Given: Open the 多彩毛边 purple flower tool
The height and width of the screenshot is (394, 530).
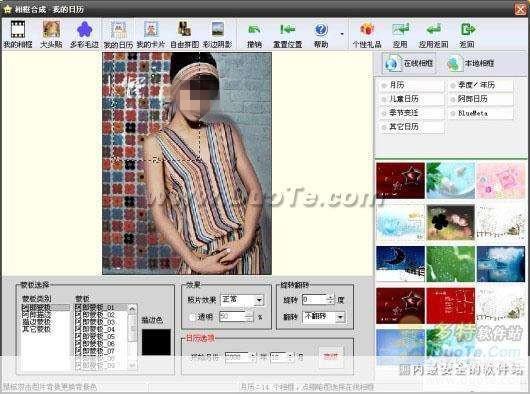Looking at the screenshot, I should (x=85, y=34).
